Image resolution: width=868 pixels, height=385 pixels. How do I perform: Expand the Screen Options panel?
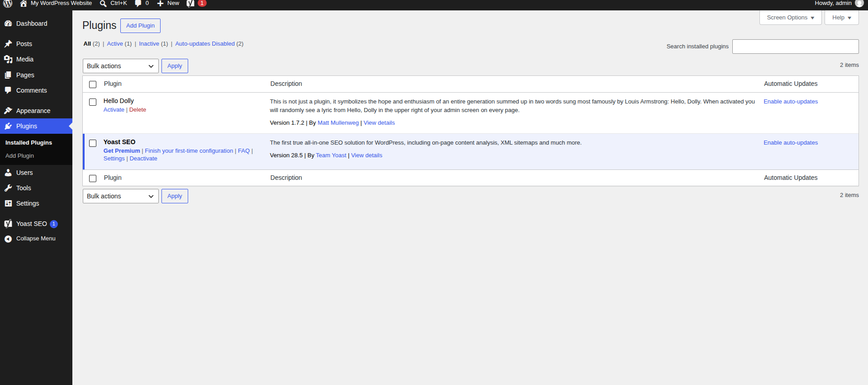pyautogui.click(x=790, y=18)
